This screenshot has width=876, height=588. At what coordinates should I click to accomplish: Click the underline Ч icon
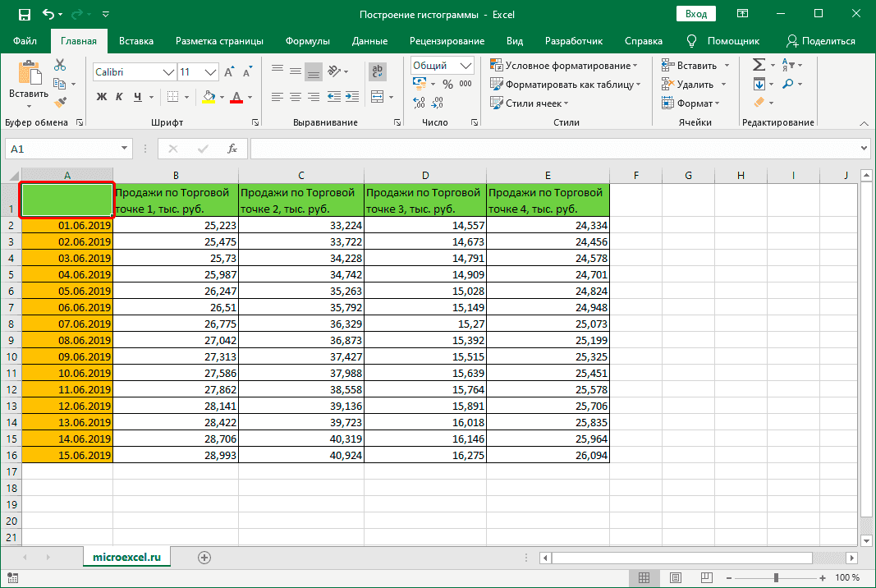click(x=136, y=96)
